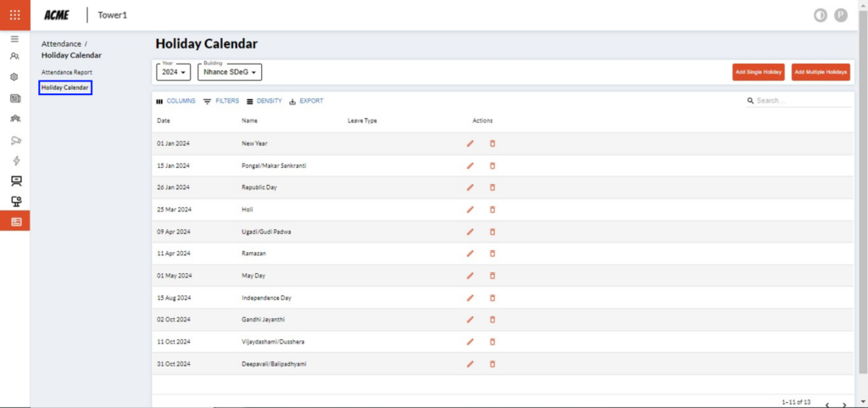868x408 pixels.
Task: Open the Year 2024 dropdown
Action: coord(173,73)
